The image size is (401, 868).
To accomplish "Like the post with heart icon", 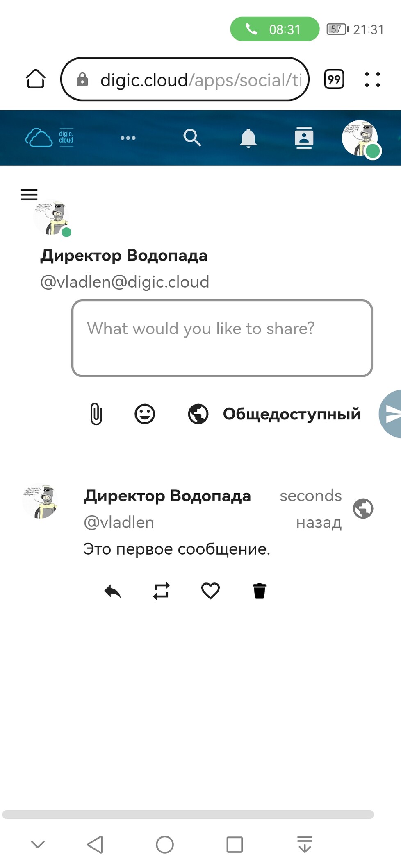I will tap(210, 591).
